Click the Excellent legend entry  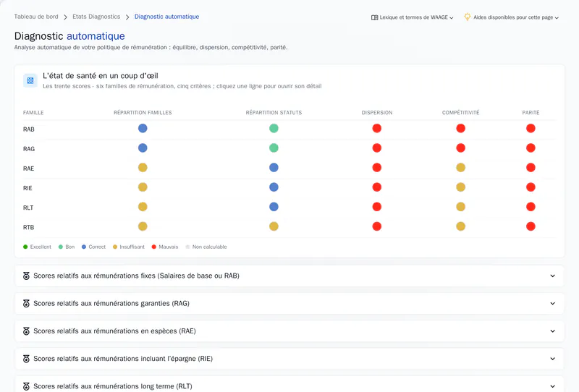(x=37, y=247)
